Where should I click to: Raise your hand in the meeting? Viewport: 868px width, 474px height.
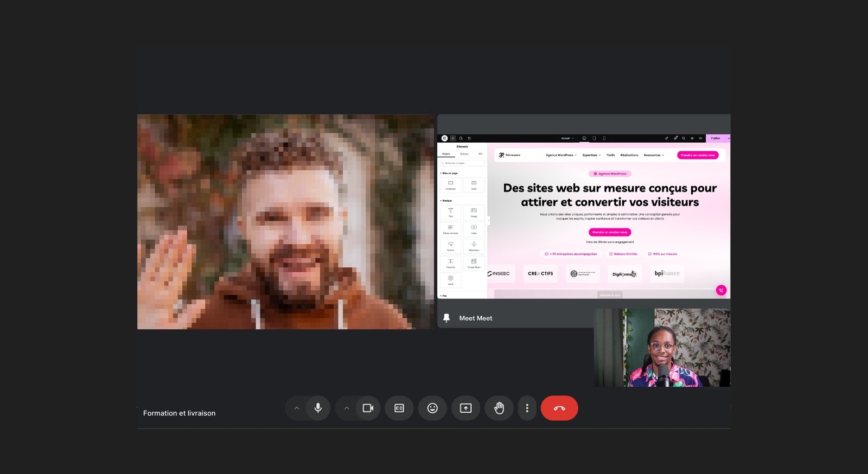click(x=499, y=408)
